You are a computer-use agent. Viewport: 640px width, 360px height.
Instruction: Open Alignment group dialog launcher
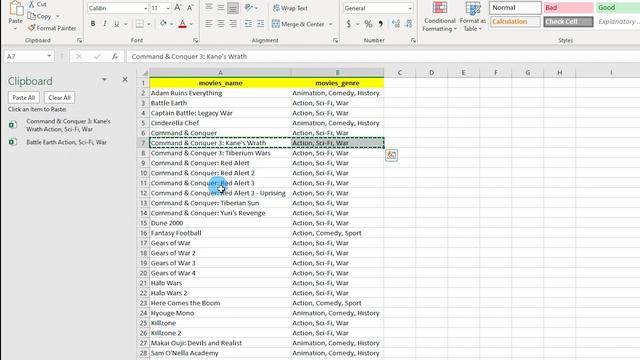336,40
